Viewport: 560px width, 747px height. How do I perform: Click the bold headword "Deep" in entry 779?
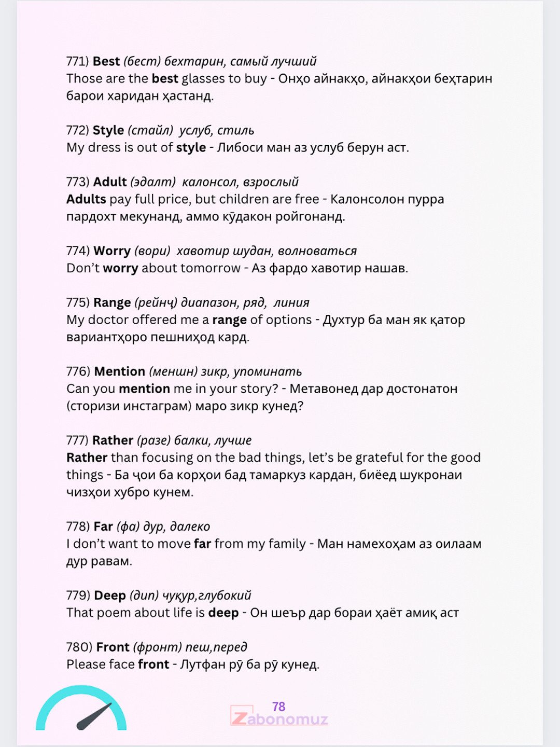pyautogui.click(x=110, y=596)
